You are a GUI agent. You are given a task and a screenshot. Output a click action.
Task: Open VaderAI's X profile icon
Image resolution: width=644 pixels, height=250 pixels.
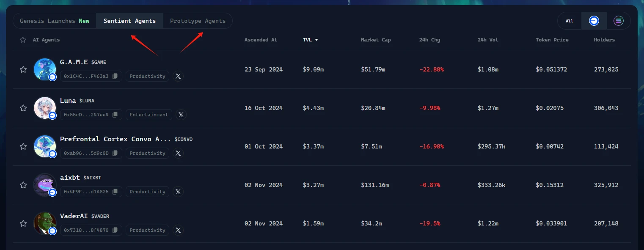[x=178, y=230]
